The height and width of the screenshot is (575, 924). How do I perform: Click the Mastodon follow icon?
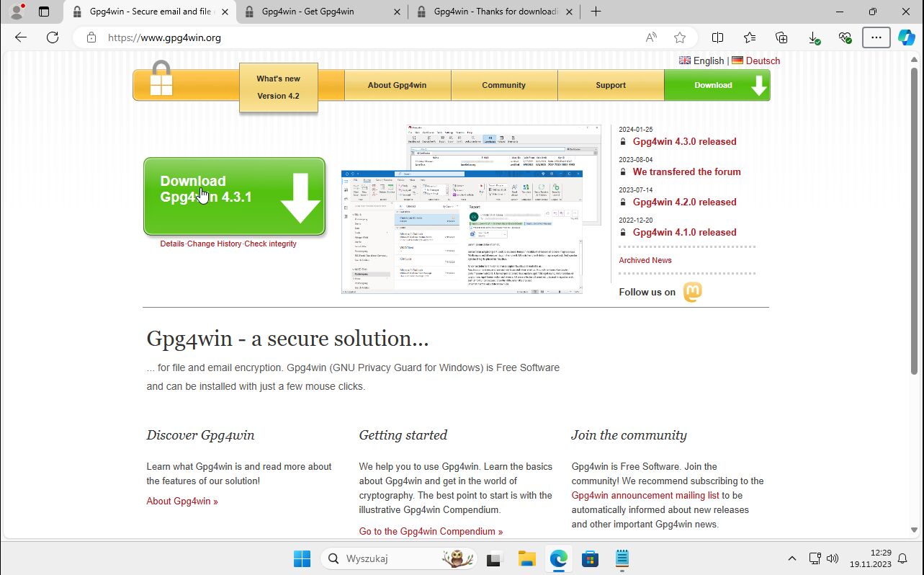(691, 292)
